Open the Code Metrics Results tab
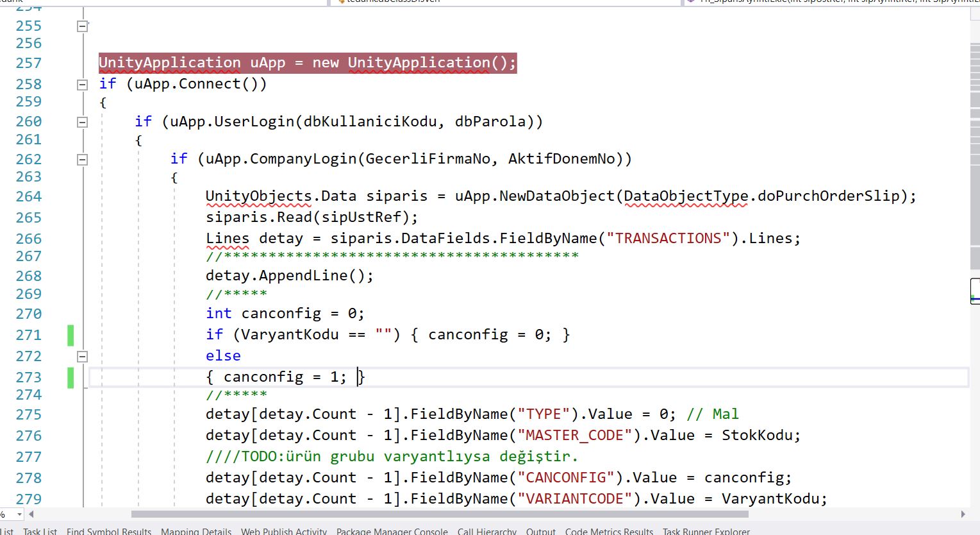980x535 pixels. 609,531
